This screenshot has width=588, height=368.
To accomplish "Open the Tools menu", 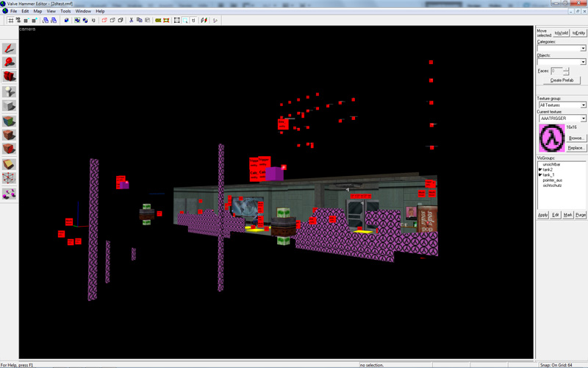I will (65, 11).
